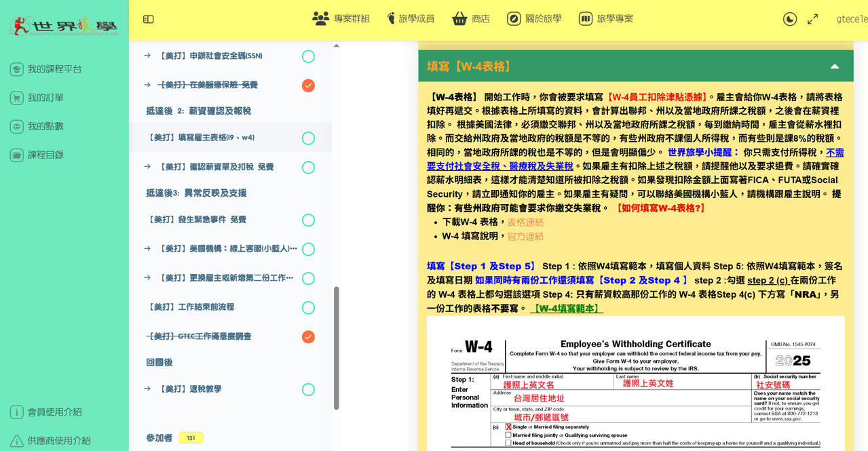This screenshot has width=868, height=451.
Task: Open 我的訂單 cart icon in sidebar
Action: click(17, 98)
